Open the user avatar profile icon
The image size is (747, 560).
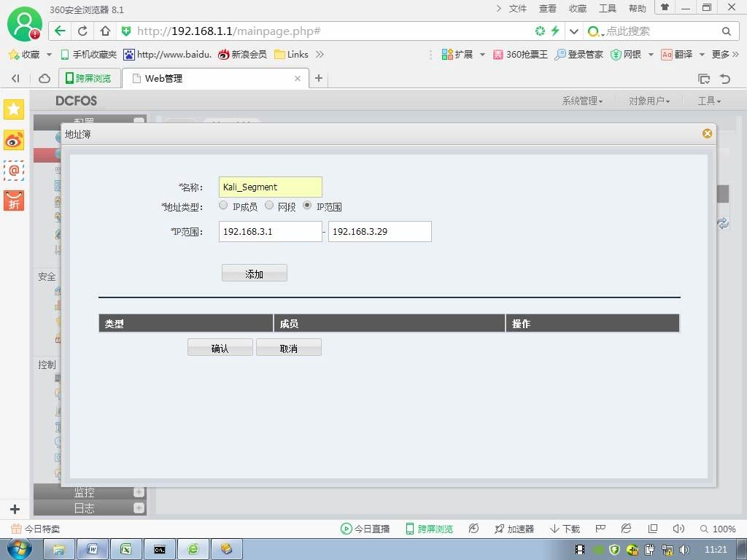(24, 24)
